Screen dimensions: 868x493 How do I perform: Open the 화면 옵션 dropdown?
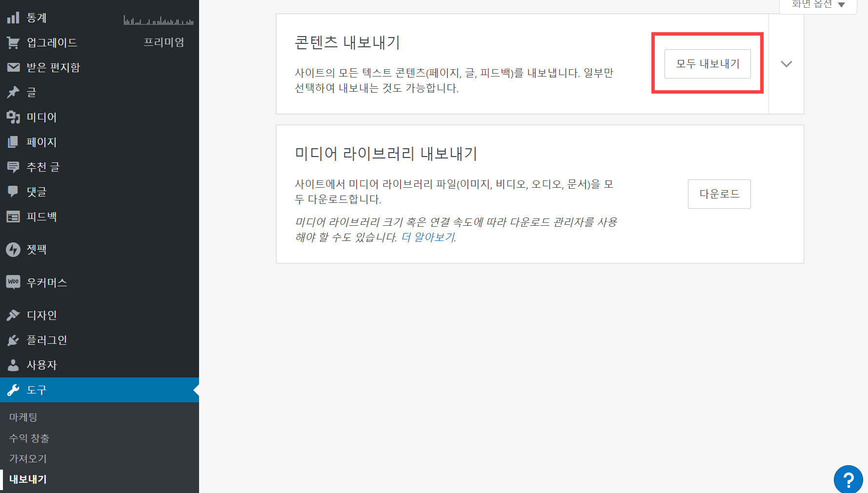[x=817, y=4]
